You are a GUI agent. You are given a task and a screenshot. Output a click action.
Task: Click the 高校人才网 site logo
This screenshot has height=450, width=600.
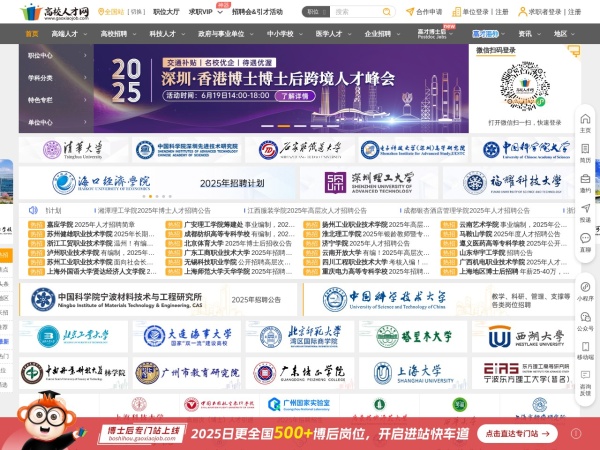pyautogui.click(x=54, y=12)
